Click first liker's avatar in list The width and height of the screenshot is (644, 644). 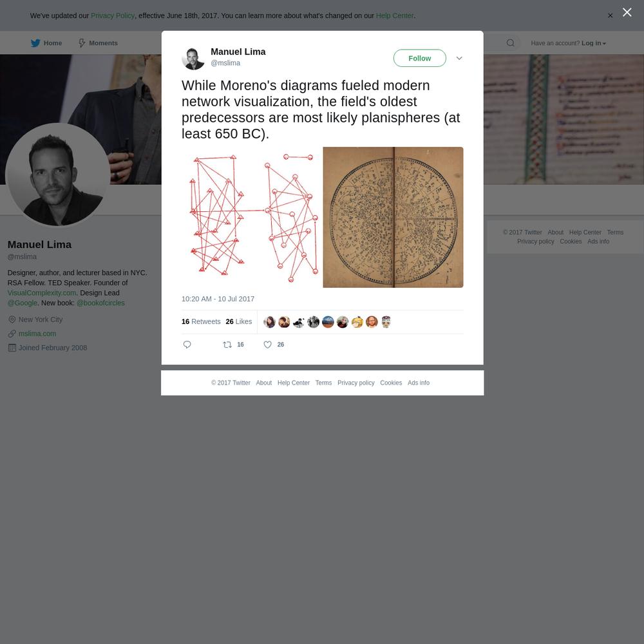269,322
